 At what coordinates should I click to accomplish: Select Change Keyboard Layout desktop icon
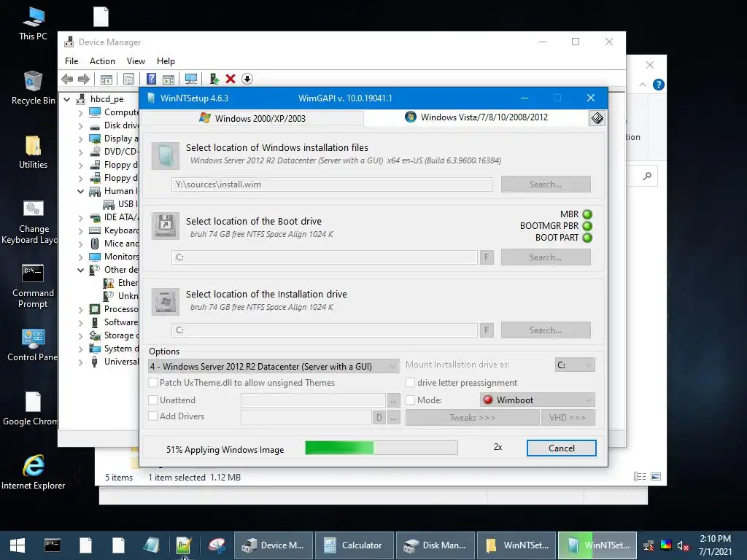(x=33, y=222)
